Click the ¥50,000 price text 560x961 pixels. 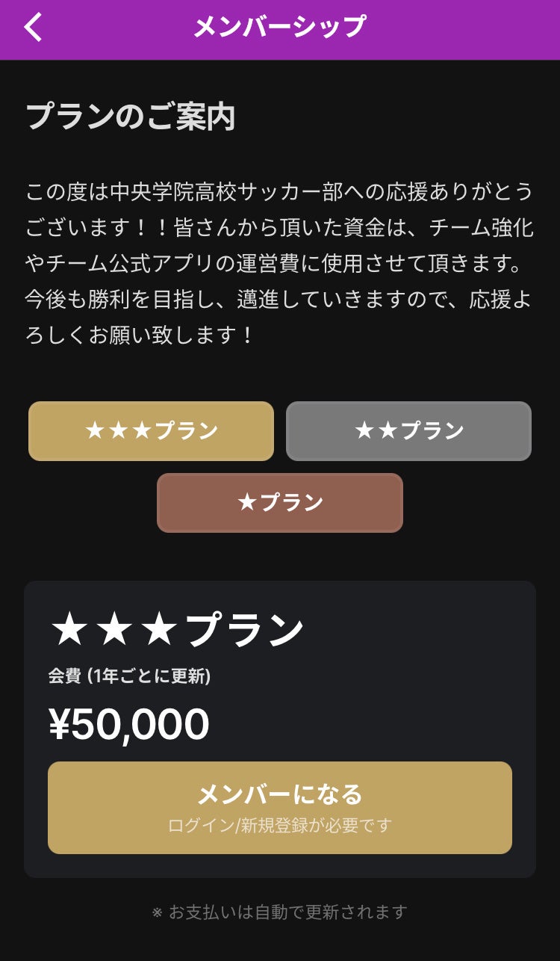(129, 724)
